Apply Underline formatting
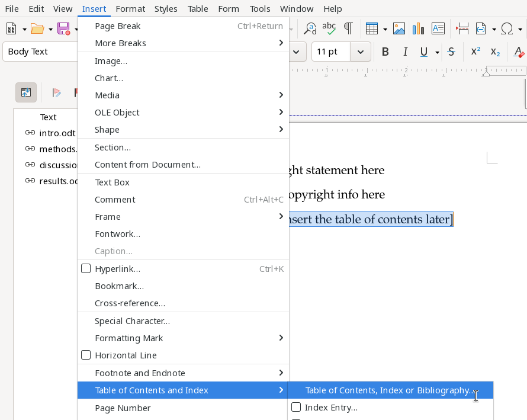The height and width of the screenshot is (420, 527). point(424,52)
